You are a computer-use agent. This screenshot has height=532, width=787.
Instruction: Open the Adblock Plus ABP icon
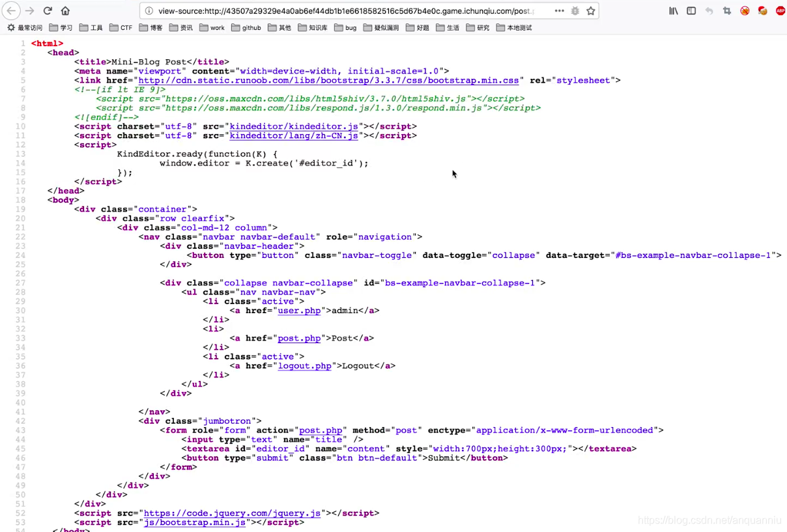tap(780, 10)
